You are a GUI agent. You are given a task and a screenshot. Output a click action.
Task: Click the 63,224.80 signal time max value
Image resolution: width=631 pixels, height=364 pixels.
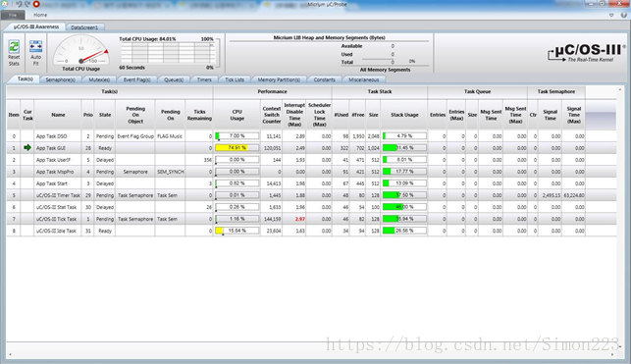574,195
